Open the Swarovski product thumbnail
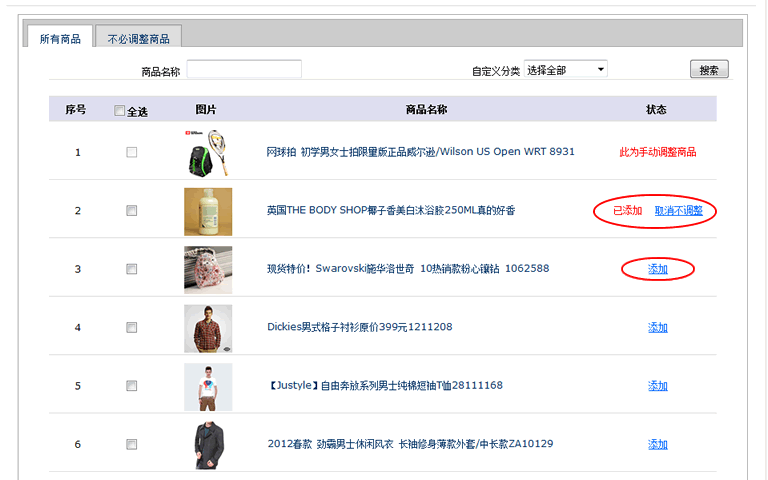Viewport: 768px width, 480px height. [x=208, y=270]
